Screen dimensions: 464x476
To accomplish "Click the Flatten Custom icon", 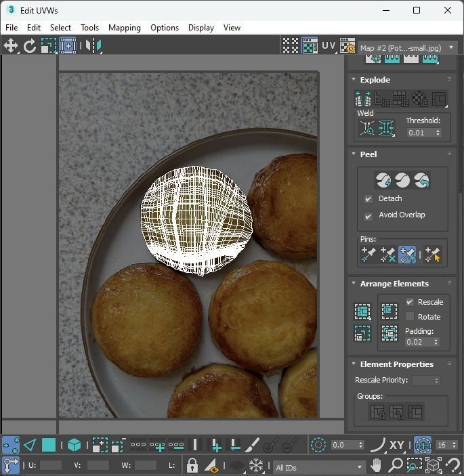I will pyautogui.click(x=439, y=99).
